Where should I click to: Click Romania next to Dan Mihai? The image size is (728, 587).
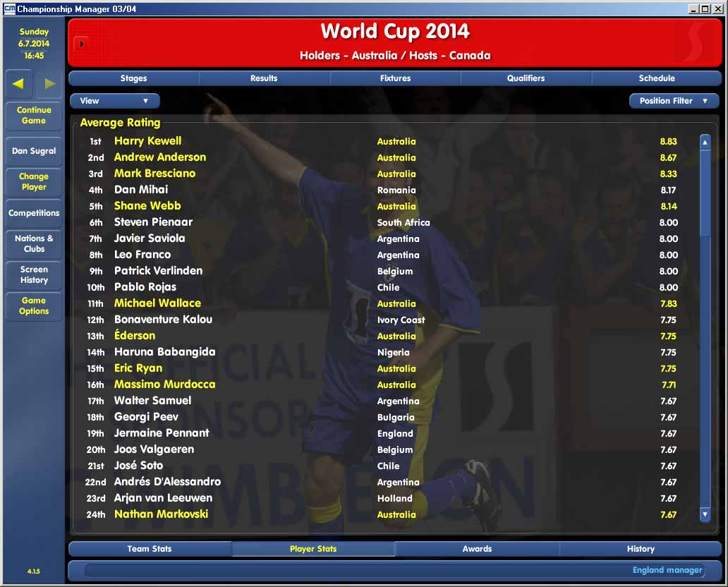[x=396, y=190]
